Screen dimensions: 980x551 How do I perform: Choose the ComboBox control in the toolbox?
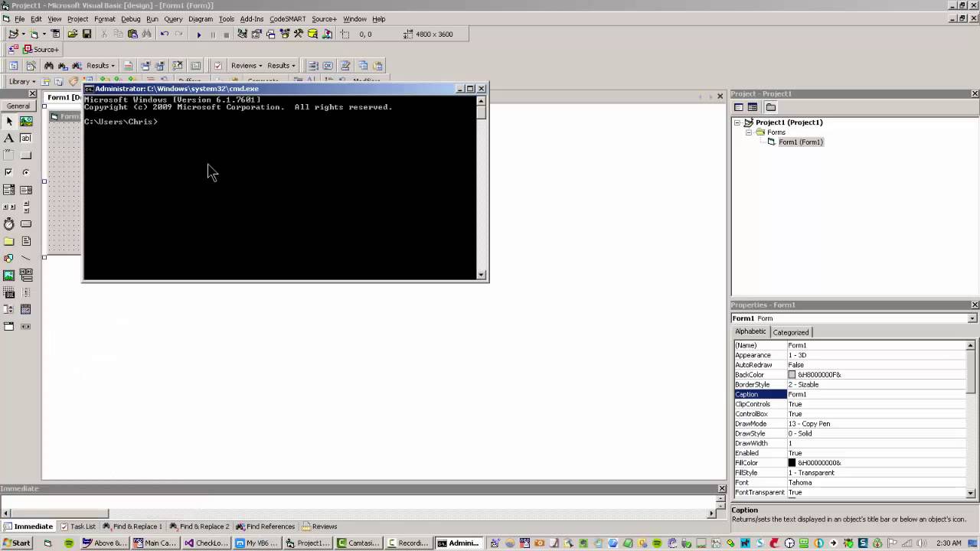tap(9, 190)
